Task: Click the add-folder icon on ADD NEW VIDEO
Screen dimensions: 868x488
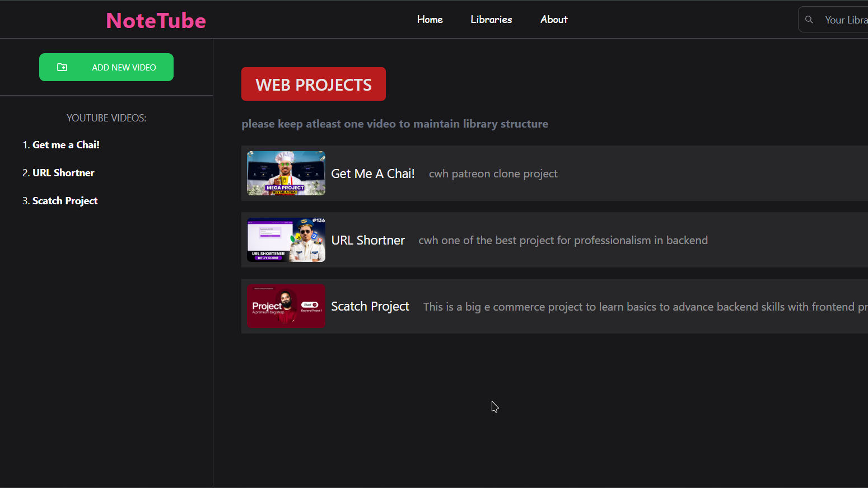Action: (62, 67)
